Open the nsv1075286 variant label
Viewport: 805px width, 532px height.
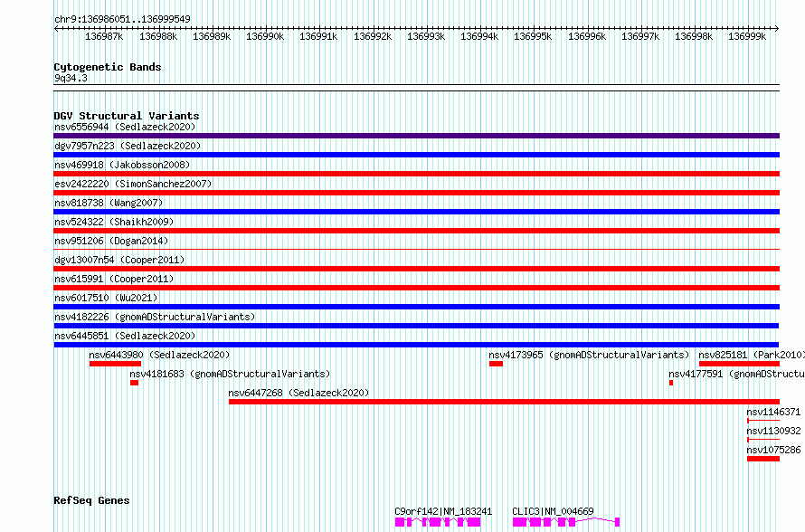[773, 450]
